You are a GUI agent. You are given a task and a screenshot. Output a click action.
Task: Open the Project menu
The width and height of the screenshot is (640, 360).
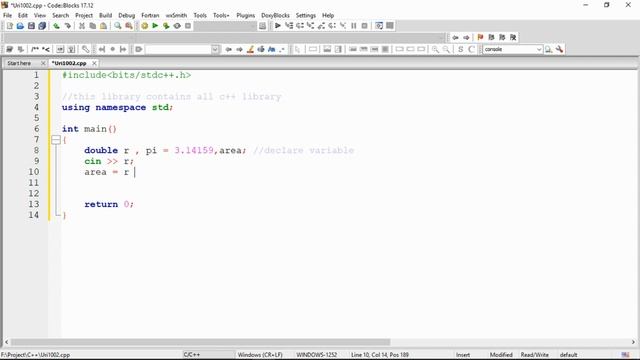84,16
